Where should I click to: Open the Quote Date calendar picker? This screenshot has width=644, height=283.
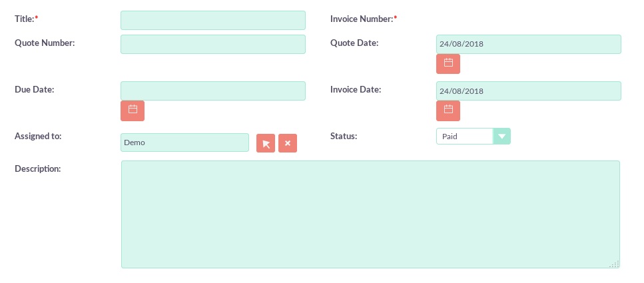(x=448, y=63)
